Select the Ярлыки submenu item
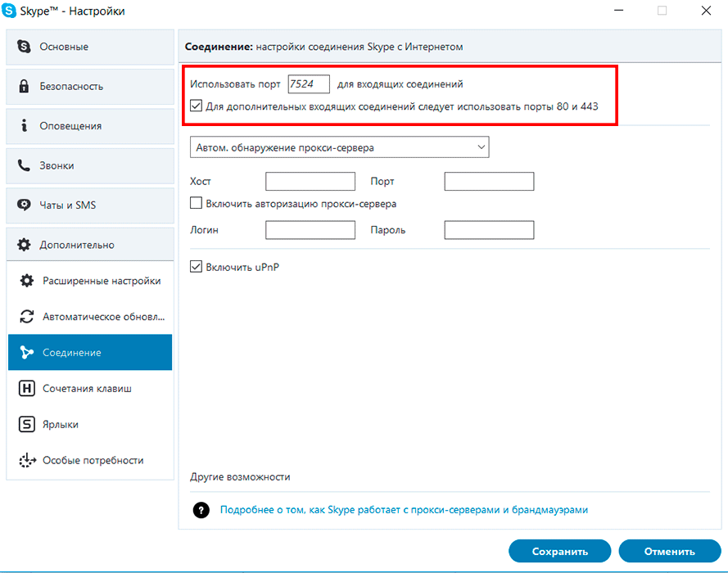The width and height of the screenshot is (728, 573). point(90,424)
